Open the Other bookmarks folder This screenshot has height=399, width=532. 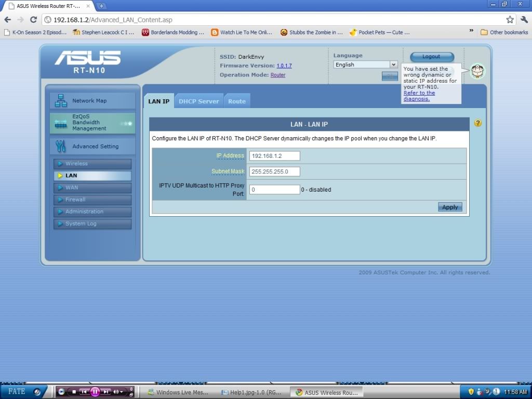(x=504, y=32)
